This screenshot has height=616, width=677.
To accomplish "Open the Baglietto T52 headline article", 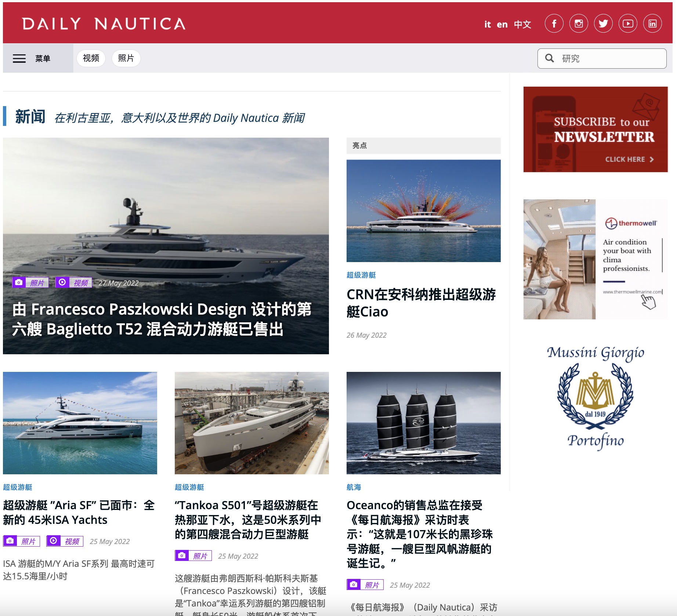I will (x=162, y=319).
